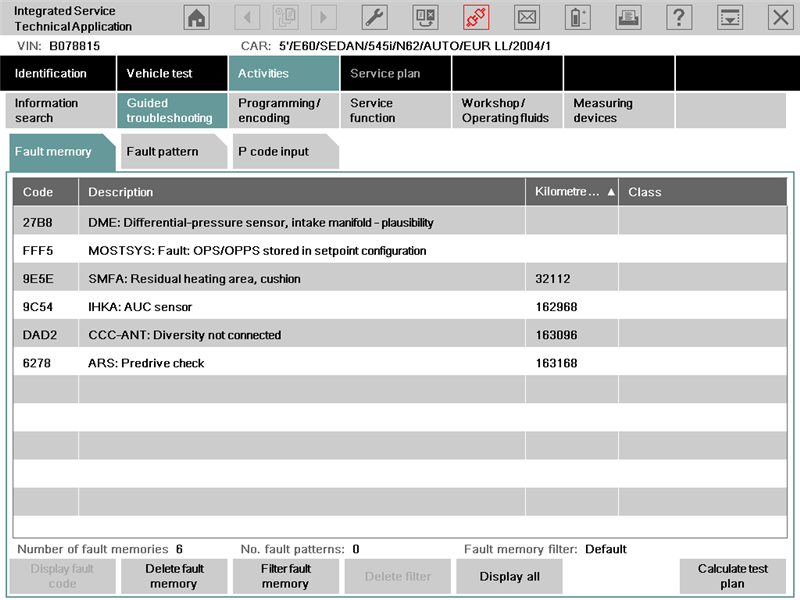Select the Fault memory tab
The height and width of the screenshot is (600, 800).
pos(62,152)
